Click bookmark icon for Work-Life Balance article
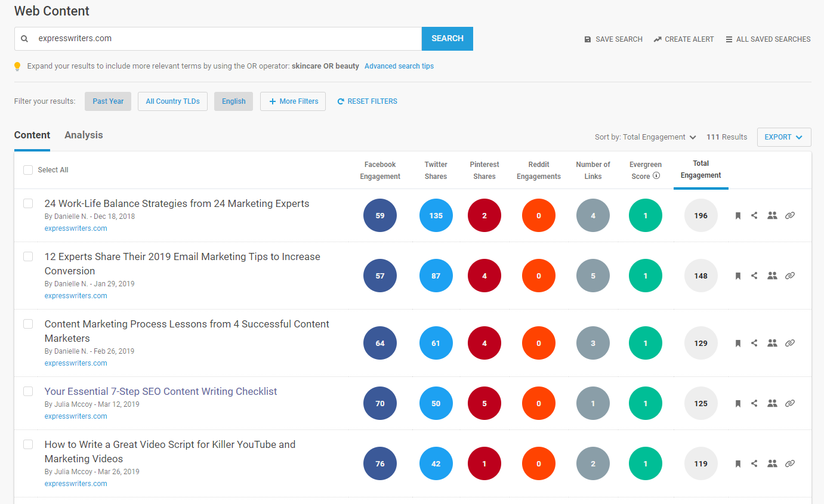824x504 pixels. (x=737, y=216)
